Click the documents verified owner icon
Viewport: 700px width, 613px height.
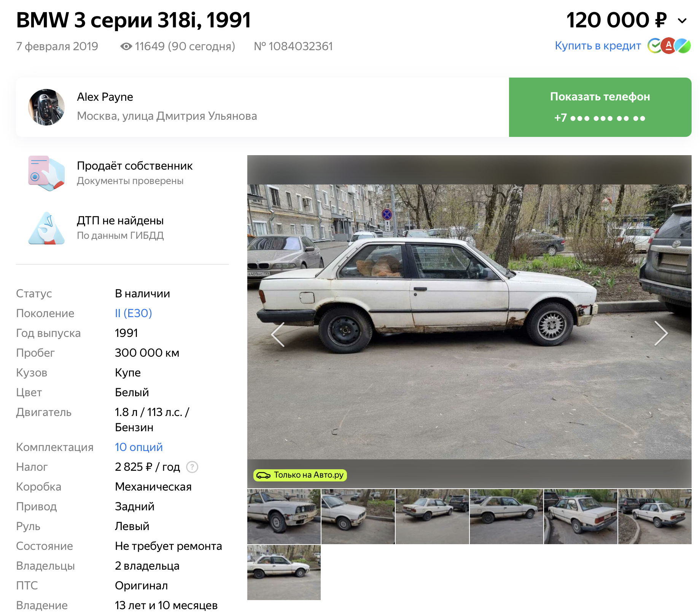pyautogui.click(x=46, y=173)
